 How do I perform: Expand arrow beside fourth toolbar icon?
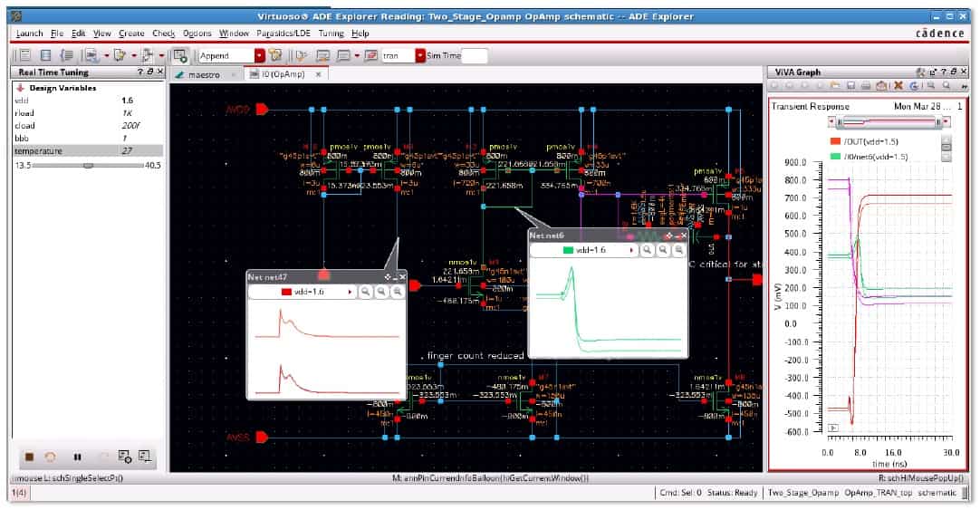click(107, 55)
